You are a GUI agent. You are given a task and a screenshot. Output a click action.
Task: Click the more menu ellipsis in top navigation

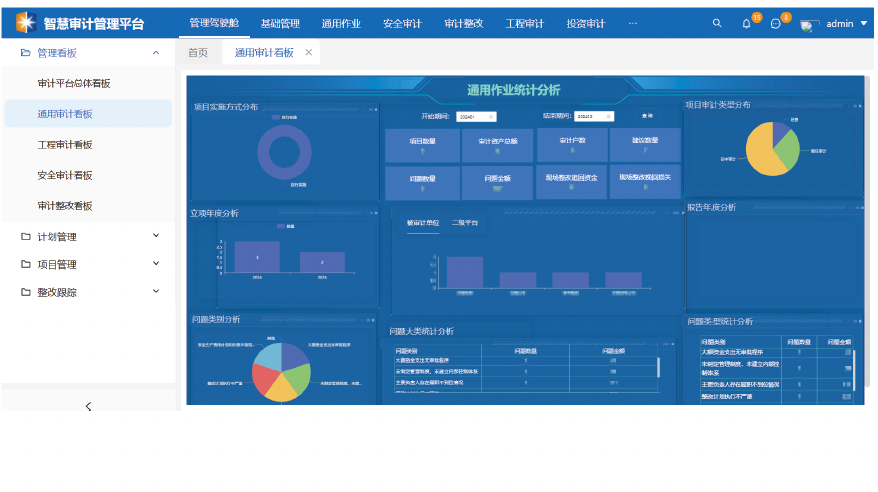[x=632, y=22]
